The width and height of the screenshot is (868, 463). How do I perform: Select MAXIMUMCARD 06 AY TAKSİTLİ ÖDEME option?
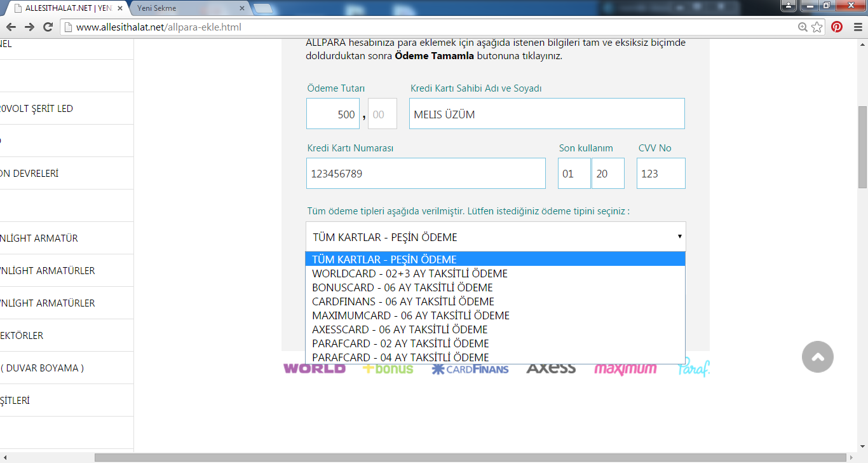410,315
